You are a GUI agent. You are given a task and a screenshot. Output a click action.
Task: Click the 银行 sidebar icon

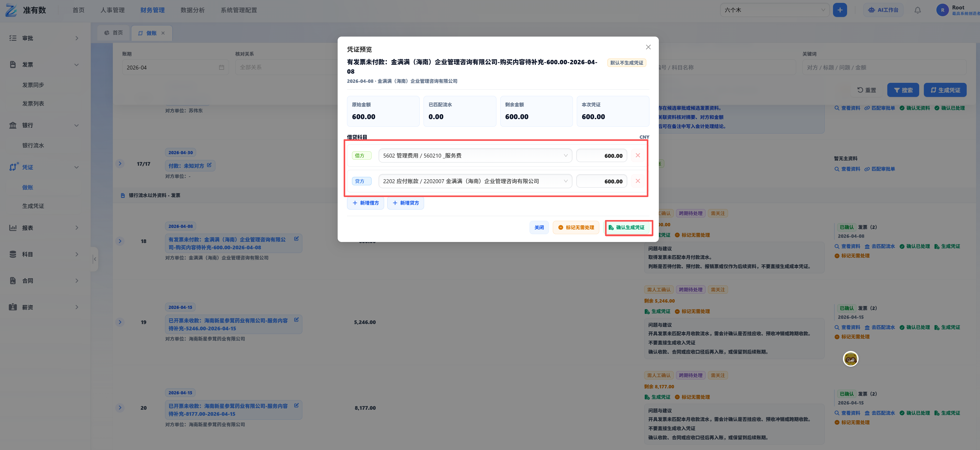pos(13,125)
